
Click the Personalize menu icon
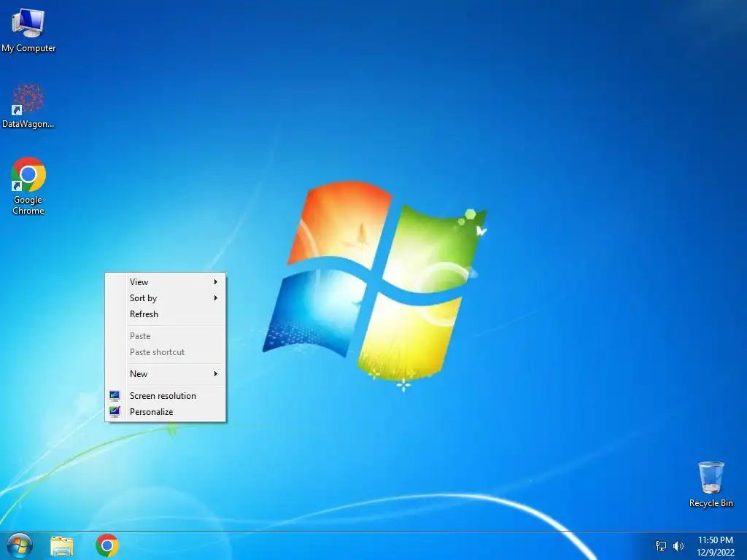(115, 412)
